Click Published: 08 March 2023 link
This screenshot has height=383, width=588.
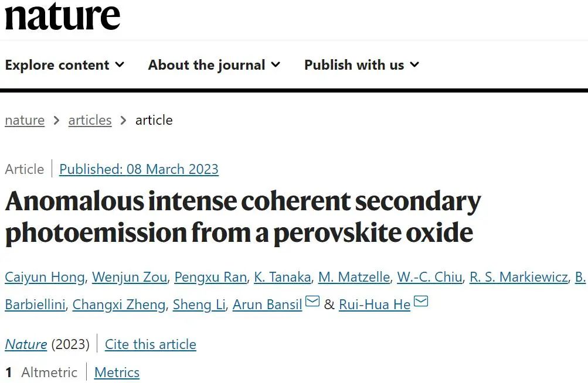pyautogui.click(x=139, y=169)
